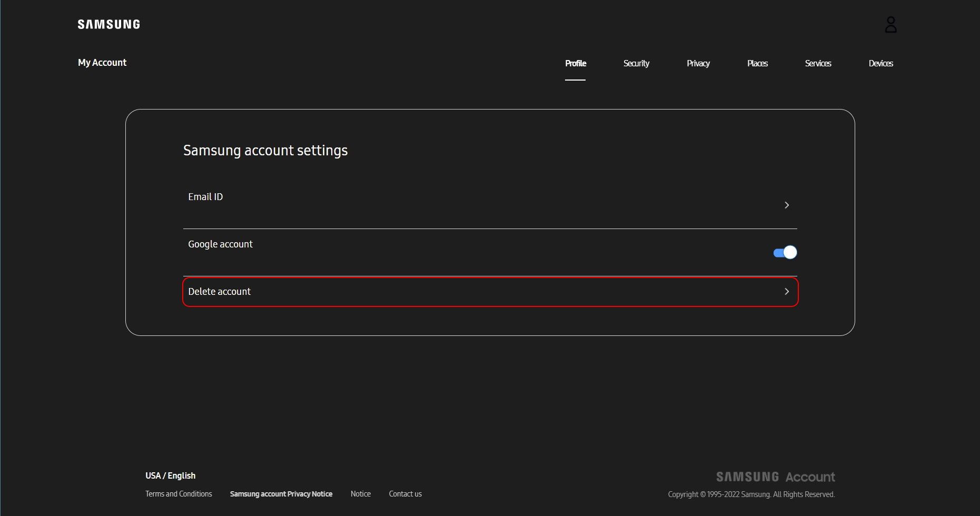Open the Devices tab

[880, 63]
